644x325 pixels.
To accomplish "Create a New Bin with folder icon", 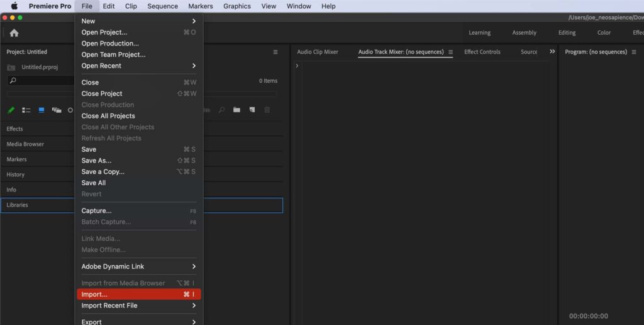I will point(236,110).
